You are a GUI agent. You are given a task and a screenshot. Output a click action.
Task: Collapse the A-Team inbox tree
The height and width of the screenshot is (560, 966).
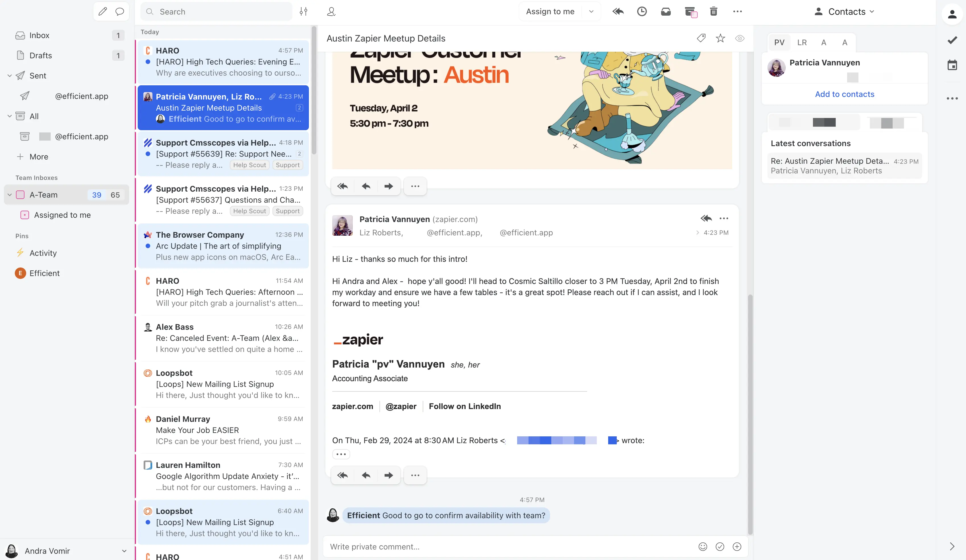10,195
